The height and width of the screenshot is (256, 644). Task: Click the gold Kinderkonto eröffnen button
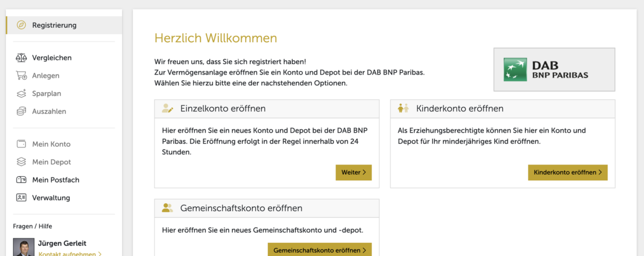pos(568,173)
